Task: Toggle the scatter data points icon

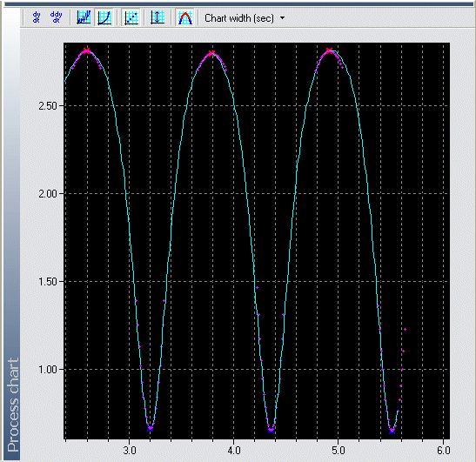Action: [x=131, y=17]
